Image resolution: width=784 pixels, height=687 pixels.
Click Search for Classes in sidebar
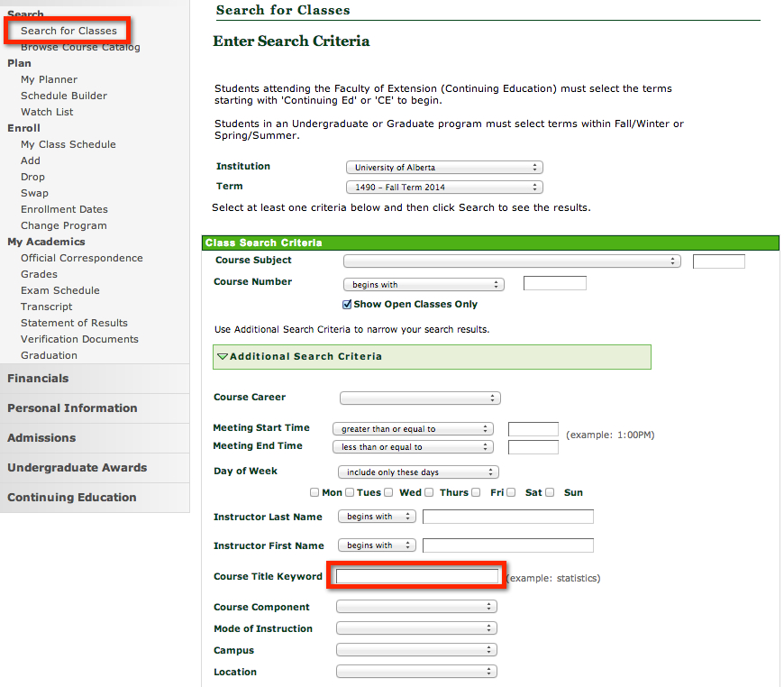[68, 31]
